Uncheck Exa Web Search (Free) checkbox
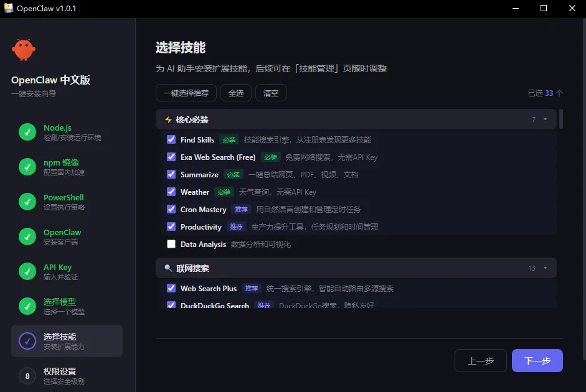The width and height of the screenshot is (586, 392). [171, 157]
